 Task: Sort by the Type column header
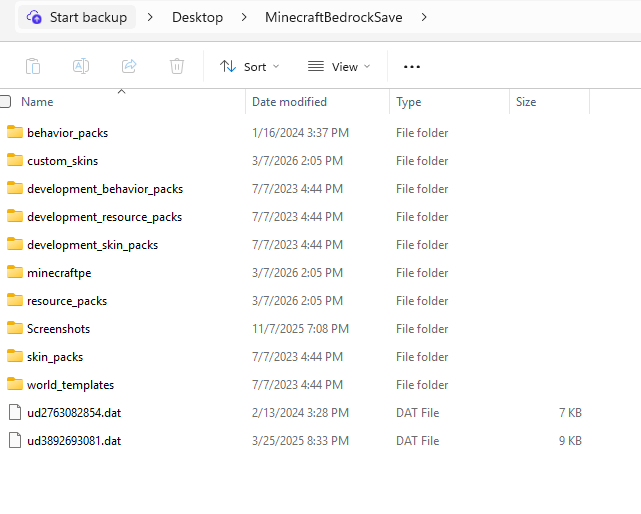(x=408, y=102)
